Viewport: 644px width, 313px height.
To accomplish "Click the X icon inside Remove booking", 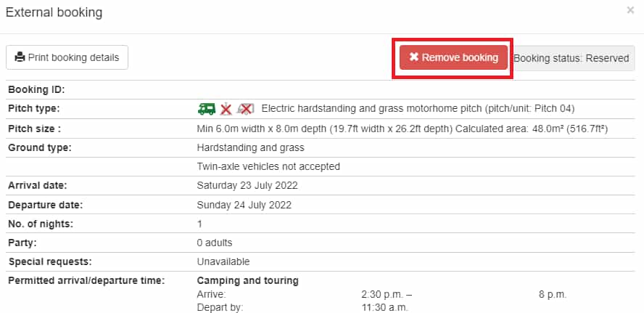I will (x=413, y=57).
